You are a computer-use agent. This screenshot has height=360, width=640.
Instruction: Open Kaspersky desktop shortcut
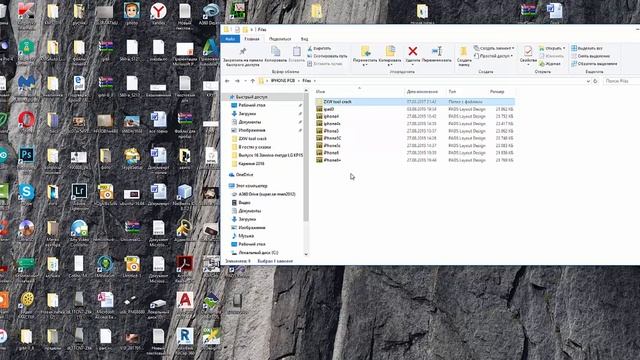(26, 12)
